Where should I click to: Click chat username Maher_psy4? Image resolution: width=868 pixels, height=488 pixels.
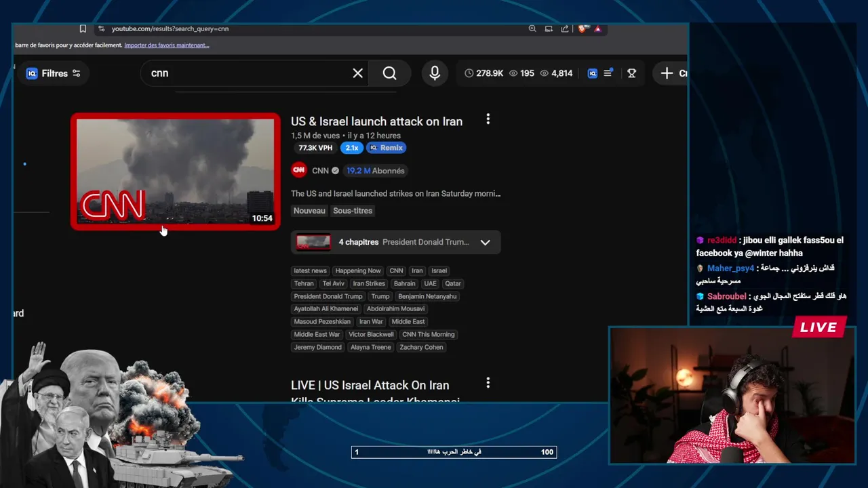tap(730, 268)
